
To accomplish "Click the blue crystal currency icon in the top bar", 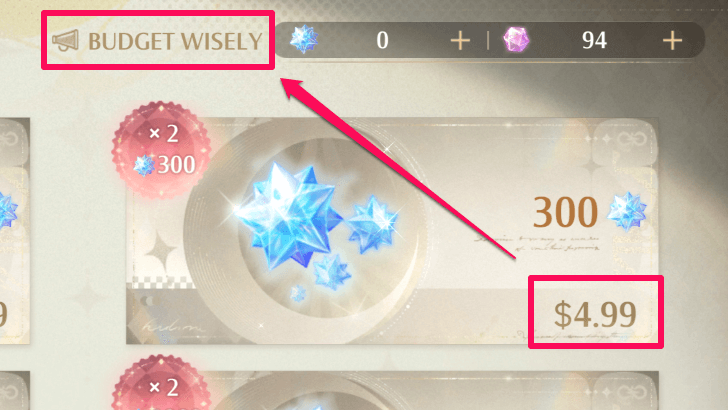I will tap(304, 39).
